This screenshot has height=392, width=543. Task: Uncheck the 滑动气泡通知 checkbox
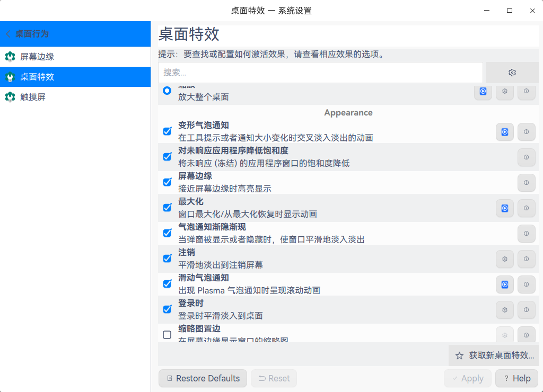pyautogui.click(x=167, y=284)
